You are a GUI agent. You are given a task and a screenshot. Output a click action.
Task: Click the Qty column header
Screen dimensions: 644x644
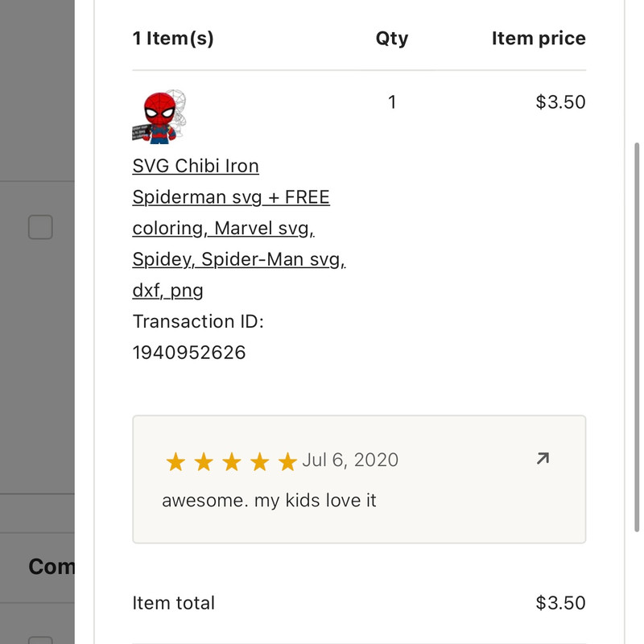(392, 38)
